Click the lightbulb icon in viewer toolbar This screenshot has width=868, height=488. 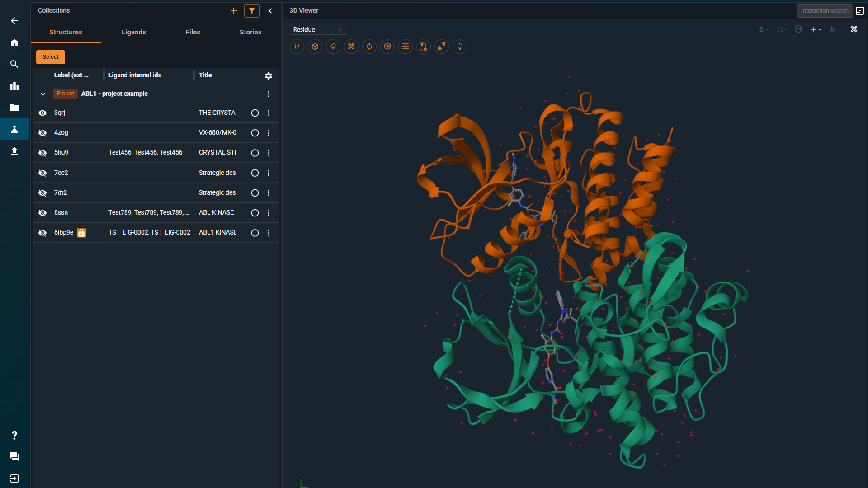click(x=460, y=47)
